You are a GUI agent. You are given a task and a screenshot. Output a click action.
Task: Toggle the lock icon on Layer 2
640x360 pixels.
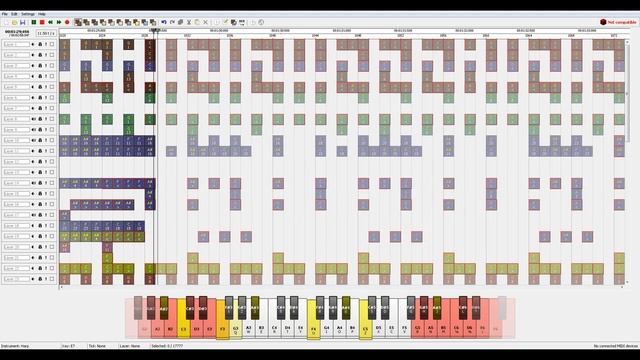tap(40, 55)
